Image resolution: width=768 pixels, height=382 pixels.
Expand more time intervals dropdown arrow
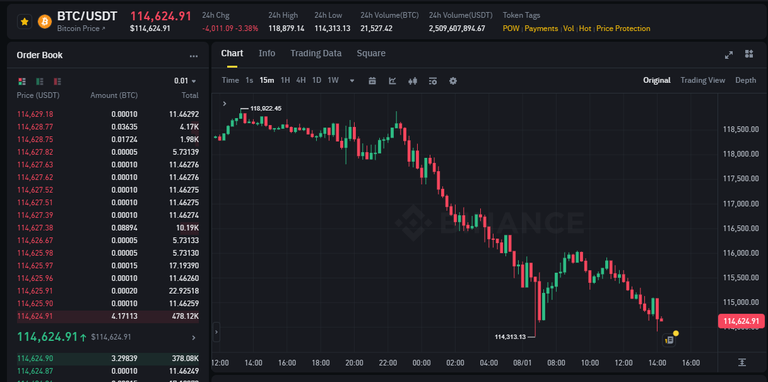click(x=352, y=81)
